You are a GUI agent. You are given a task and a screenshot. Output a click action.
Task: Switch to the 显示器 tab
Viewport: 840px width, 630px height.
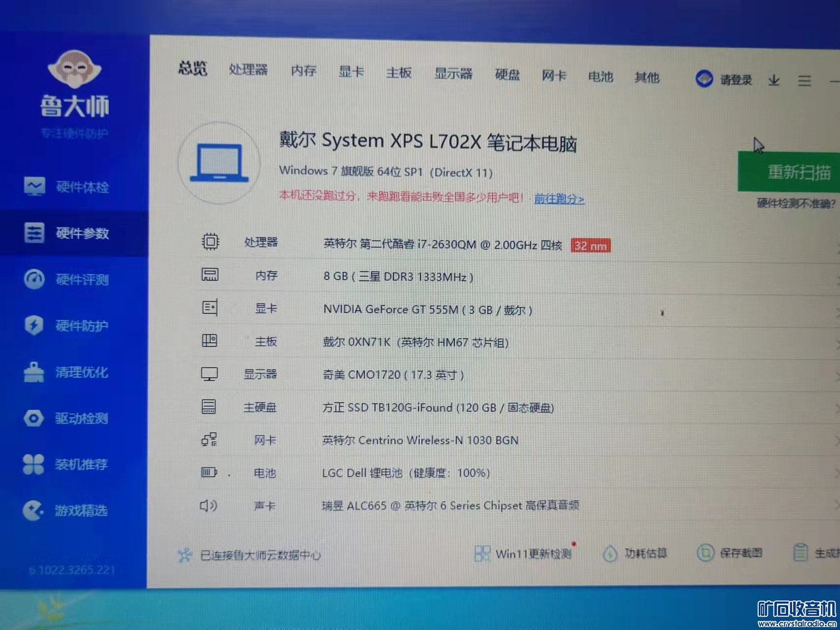point(453,74)
